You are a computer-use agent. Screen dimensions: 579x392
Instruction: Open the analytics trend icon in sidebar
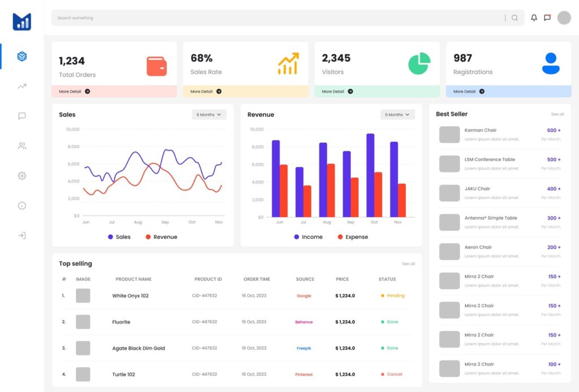tap(22, 87)
